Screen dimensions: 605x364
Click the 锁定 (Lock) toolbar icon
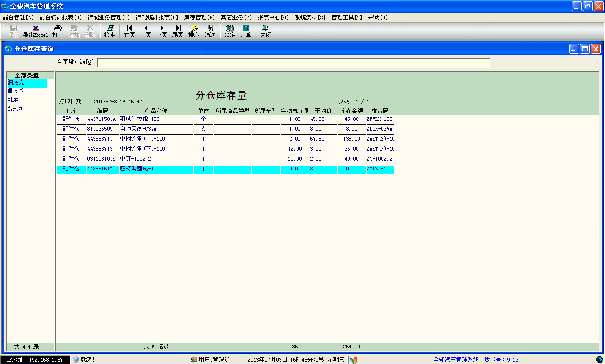coord(230,31)
